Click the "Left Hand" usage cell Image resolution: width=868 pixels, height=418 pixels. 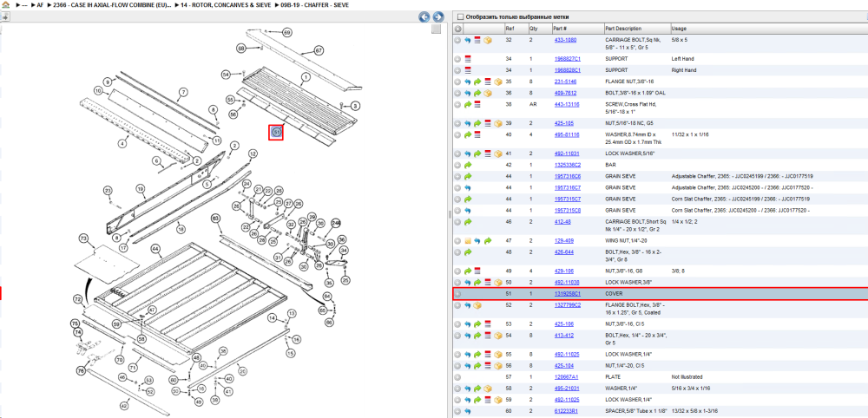point(682,59)
